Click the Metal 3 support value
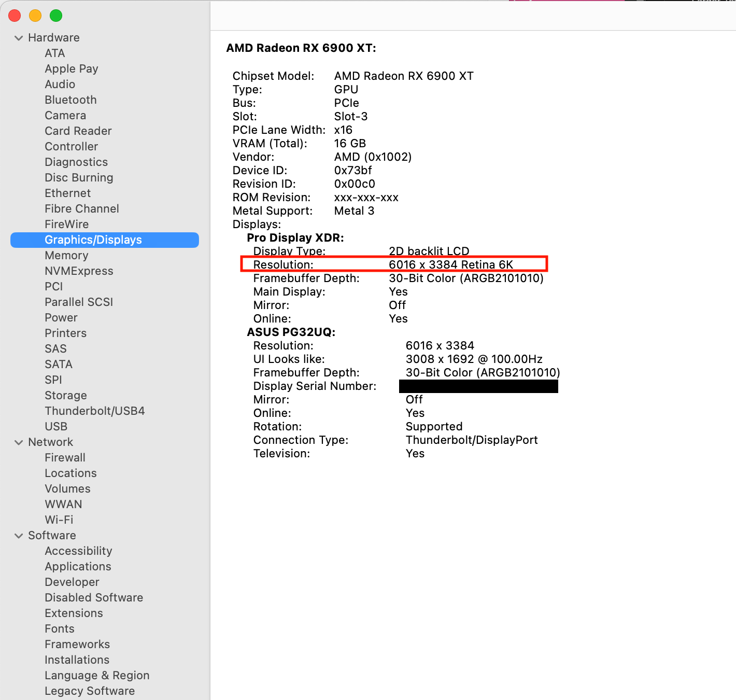Viewport: 736px width, 700px height. [354, 211]
